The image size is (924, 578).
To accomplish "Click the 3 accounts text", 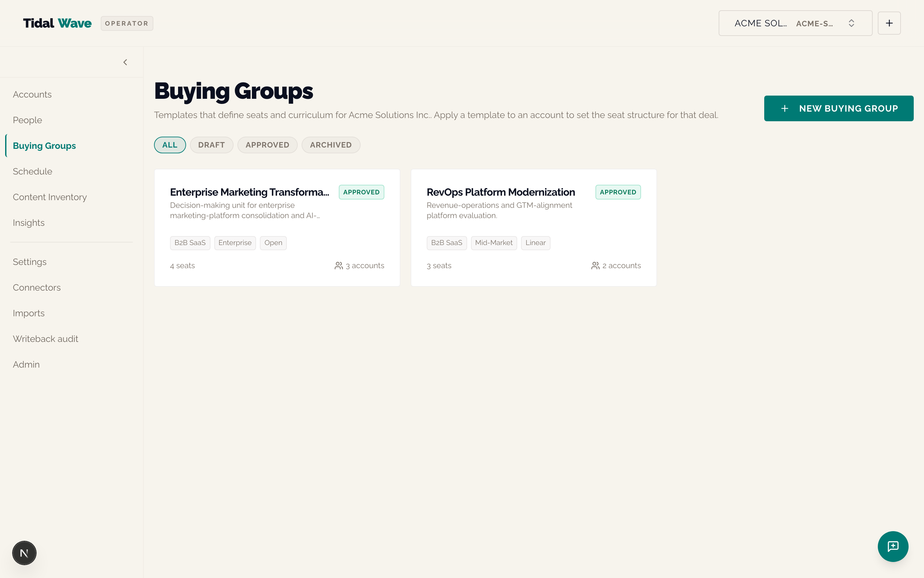I will pyautogui.click(x=365, y=266).
